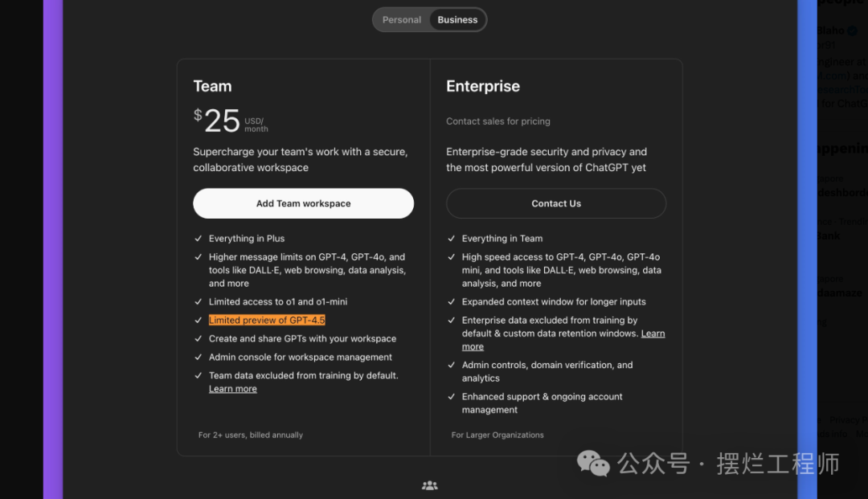Select the Business plans tab

(457, 20)
